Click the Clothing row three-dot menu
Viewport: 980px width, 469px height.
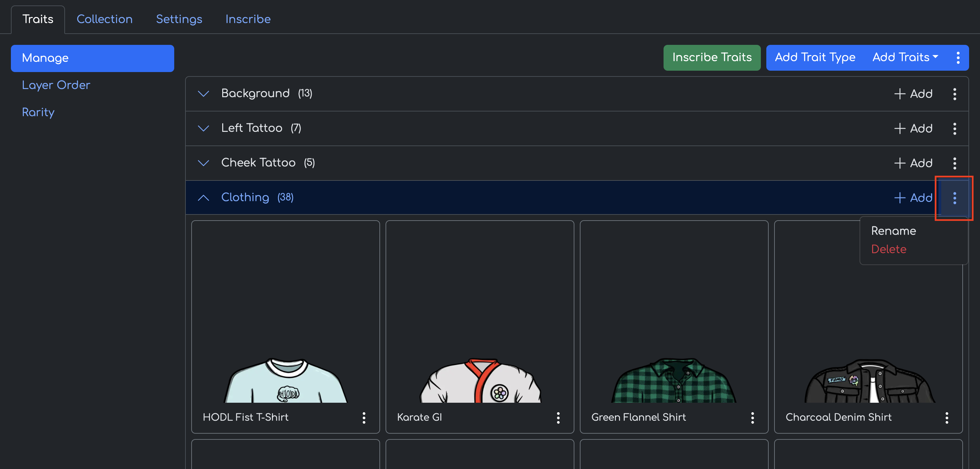point(954,198)
